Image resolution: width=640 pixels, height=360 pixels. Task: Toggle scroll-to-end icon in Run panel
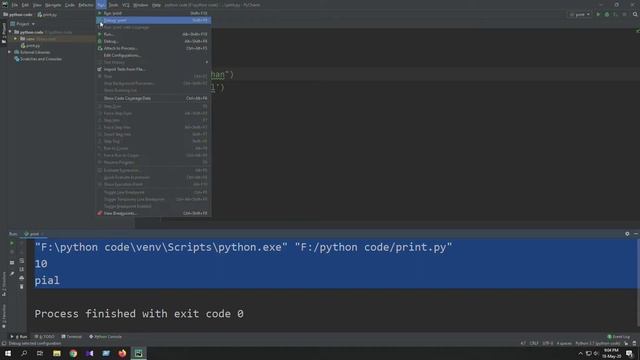pos(22,269)
